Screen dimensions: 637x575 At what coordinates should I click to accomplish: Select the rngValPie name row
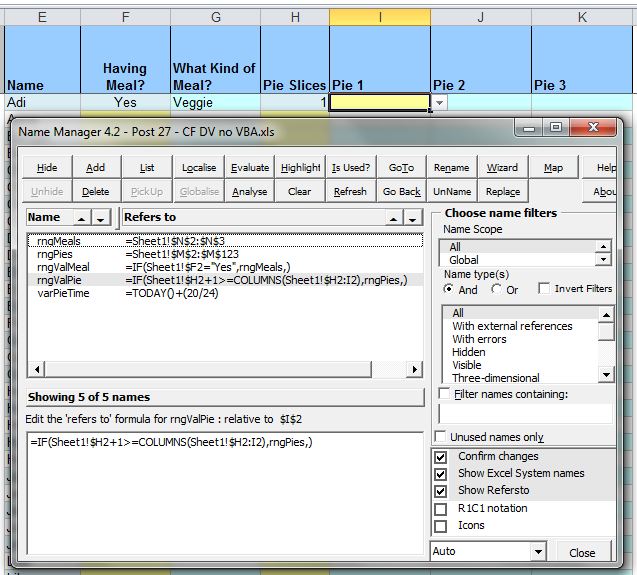click(225, 280)
